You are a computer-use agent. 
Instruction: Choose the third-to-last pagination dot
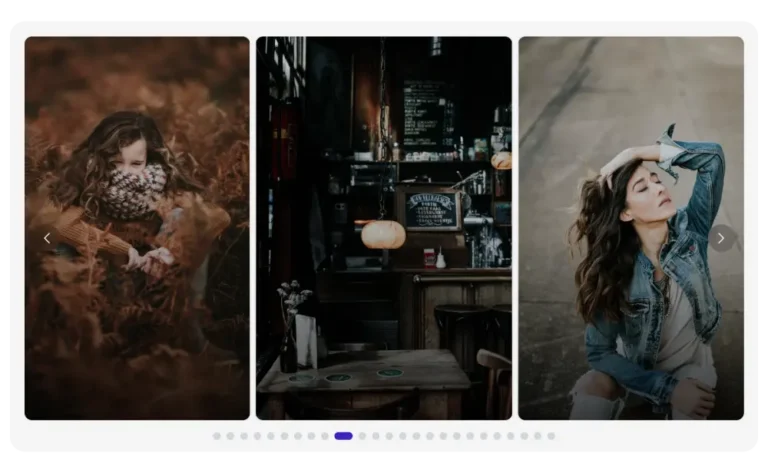(x=524, y=436)
